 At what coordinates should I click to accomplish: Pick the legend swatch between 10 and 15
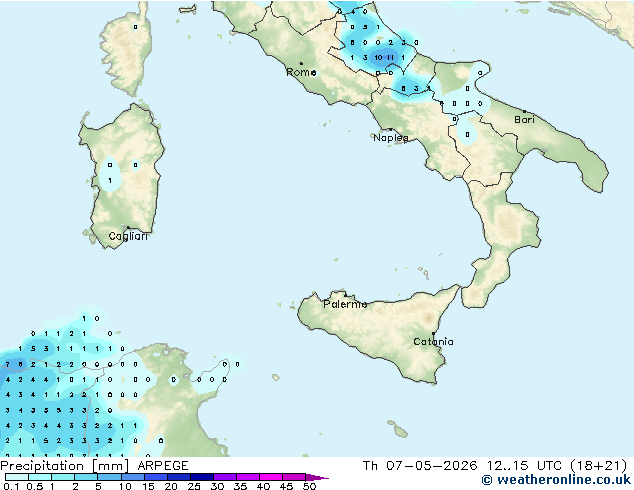(133, 477)
